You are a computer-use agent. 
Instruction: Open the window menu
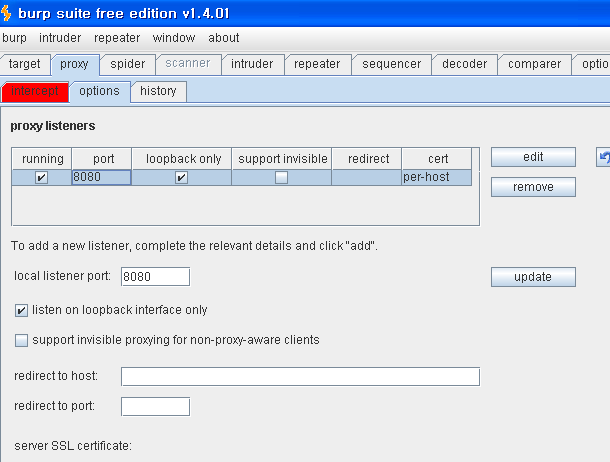point(174,38)
